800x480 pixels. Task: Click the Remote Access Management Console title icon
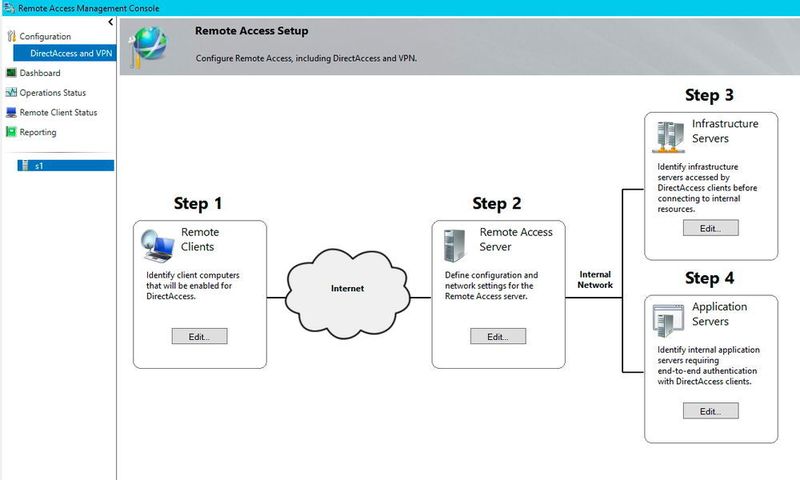(9, 8)
